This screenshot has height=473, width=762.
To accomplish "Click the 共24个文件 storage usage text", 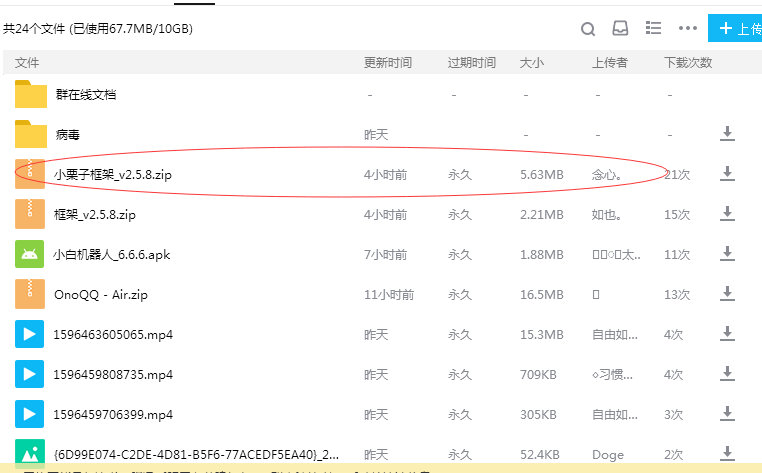I will tap(98, 29).
